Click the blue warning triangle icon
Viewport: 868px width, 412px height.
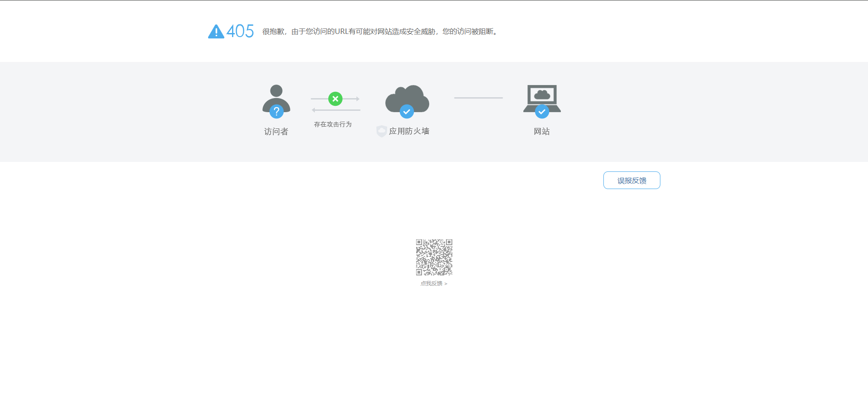(216, 32)
